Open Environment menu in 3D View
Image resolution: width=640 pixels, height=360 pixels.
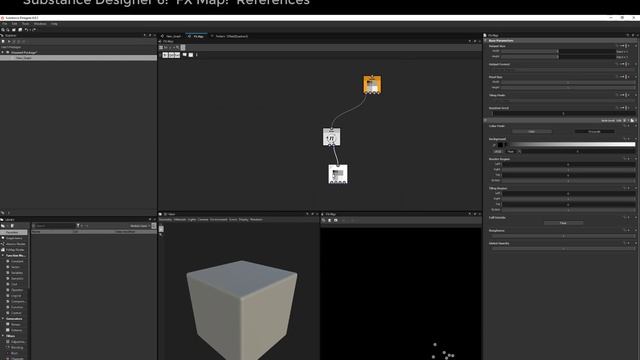point(218,220)
